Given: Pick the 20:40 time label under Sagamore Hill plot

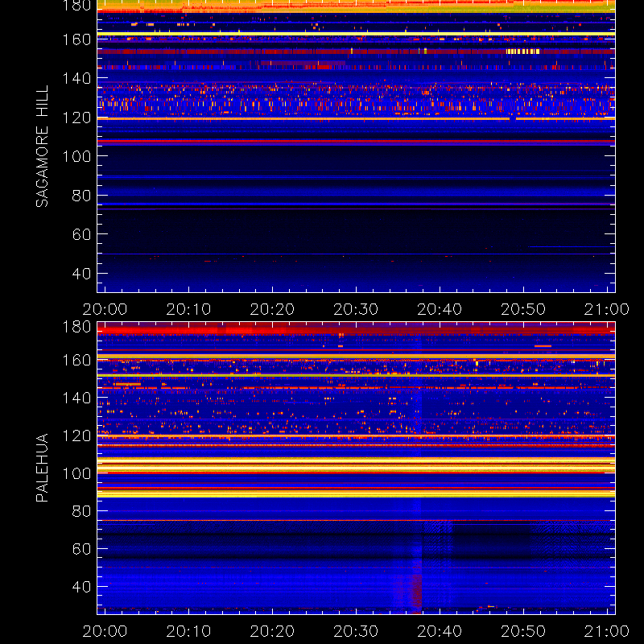Looking at the screenshot, I should [x=440, y=309].
